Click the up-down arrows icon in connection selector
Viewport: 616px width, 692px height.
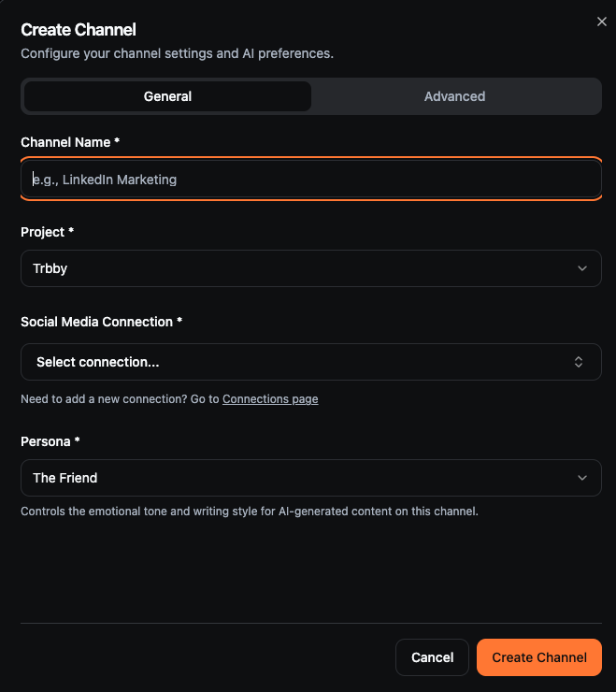[579, 362]
